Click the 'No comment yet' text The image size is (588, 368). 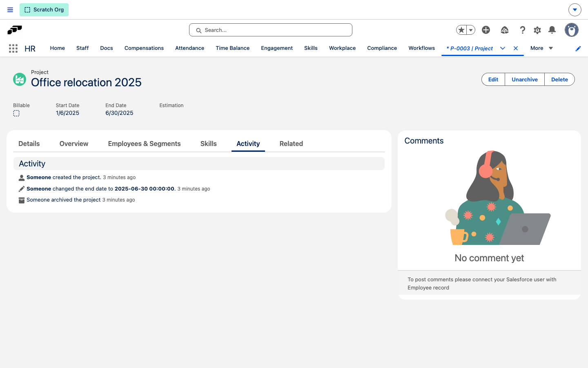tap(489, 258)
